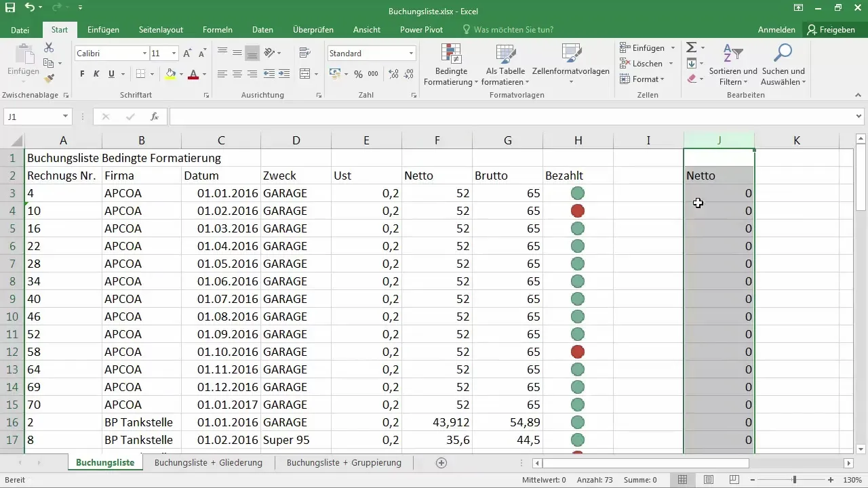This screenshot has height=488, width=868.
Task: Add a decimal place
Action: coord(392,74)
